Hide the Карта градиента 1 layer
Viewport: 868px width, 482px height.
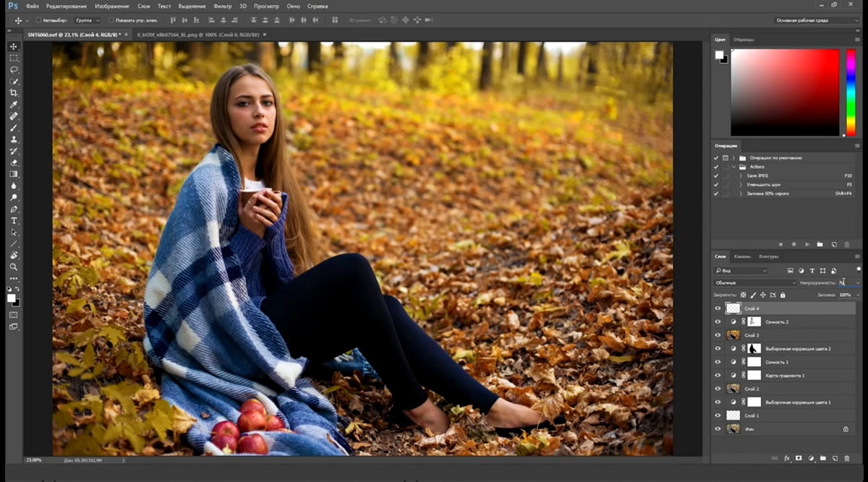718,375
